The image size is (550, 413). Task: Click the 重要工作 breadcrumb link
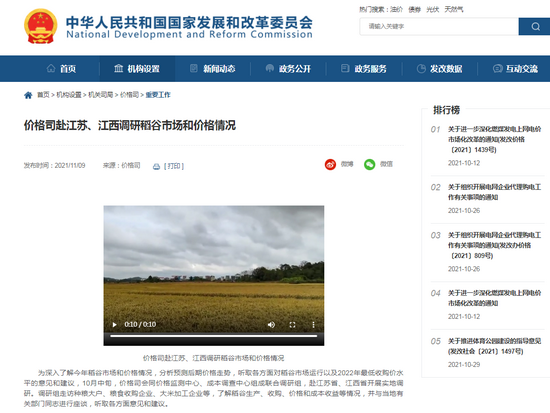tap(158, 95)
